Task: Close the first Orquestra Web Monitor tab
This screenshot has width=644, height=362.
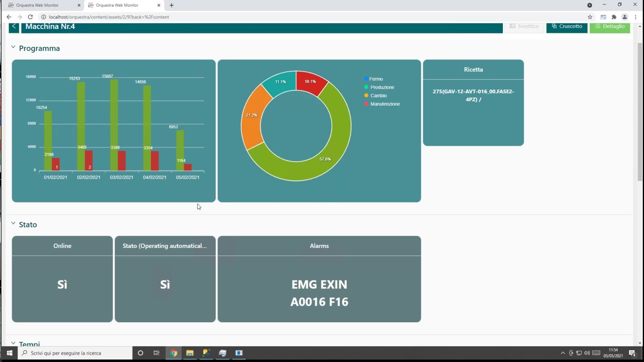Action: pos(79,5)
